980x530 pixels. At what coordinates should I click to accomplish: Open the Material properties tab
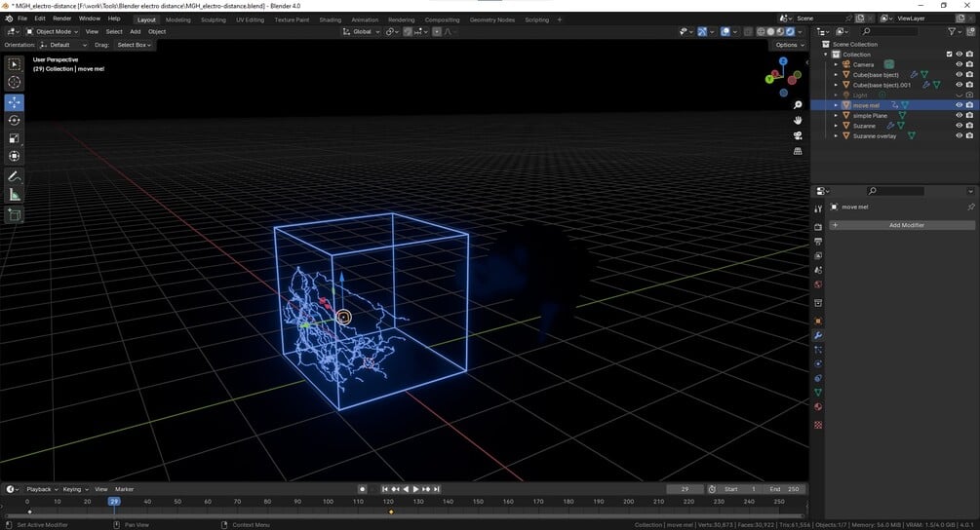[x=817, y=407]
